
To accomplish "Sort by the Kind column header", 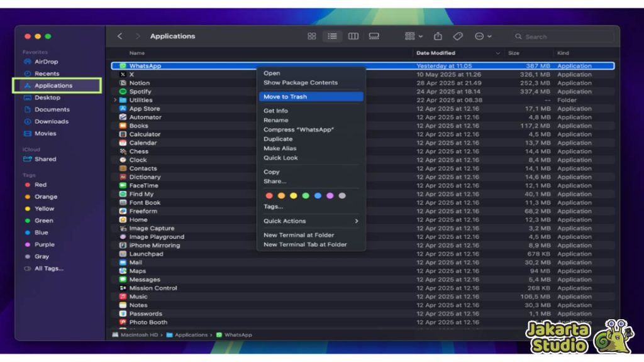I will 563,53.
